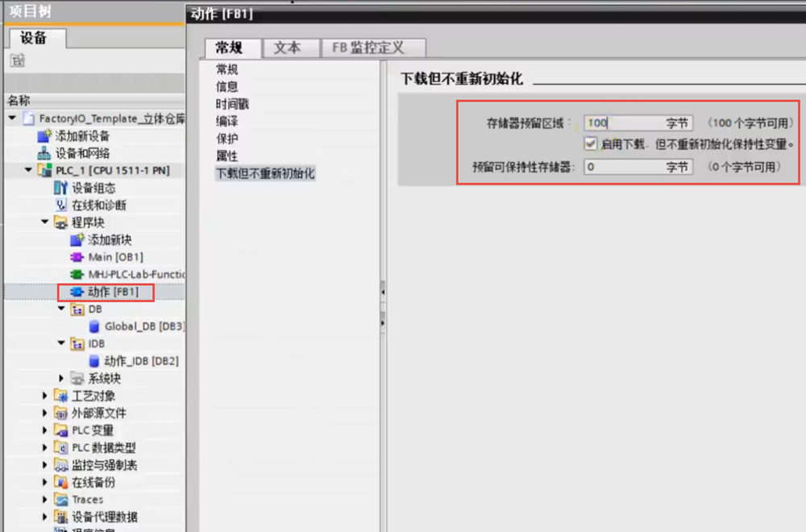Screen dimensions: 806x532
Task: Click the 在线和诊断 icon
Action: [60, 206]
